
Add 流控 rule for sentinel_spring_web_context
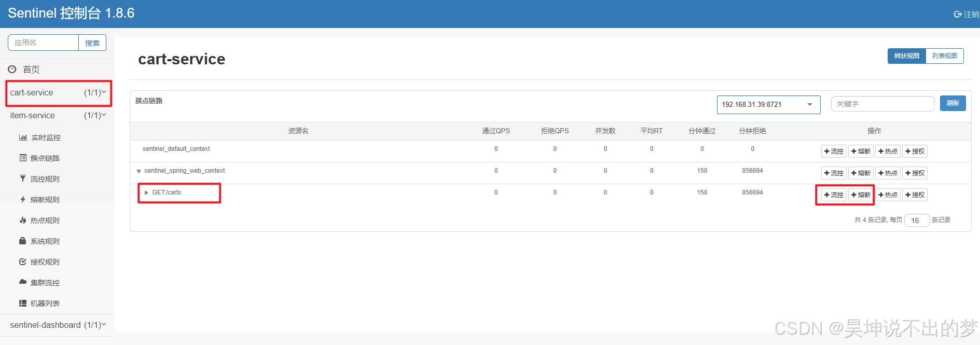834,173
